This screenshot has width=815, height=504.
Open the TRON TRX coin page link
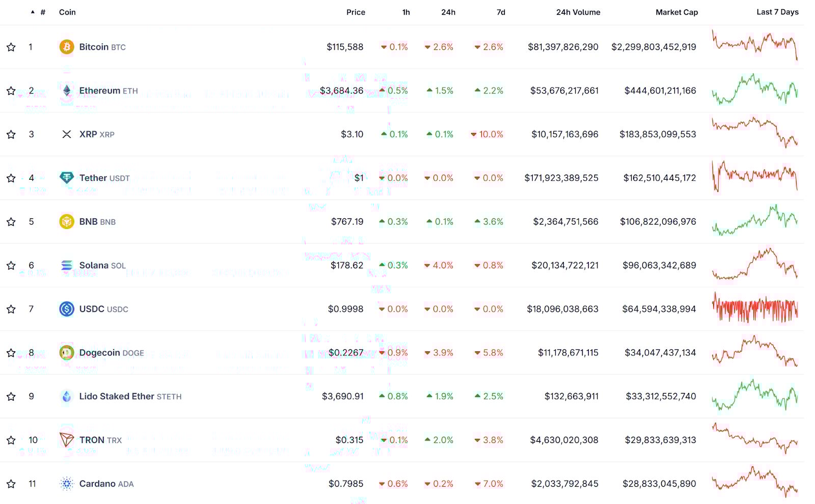tap(100, 440)
